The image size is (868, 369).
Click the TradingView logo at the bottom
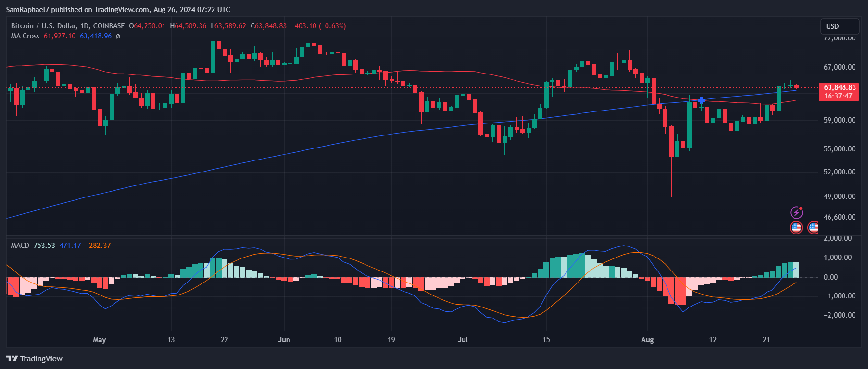[x=35, y=358]
